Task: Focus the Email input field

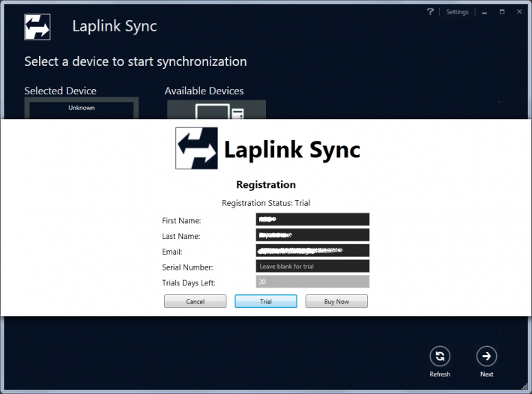Action: click(312, 251)
